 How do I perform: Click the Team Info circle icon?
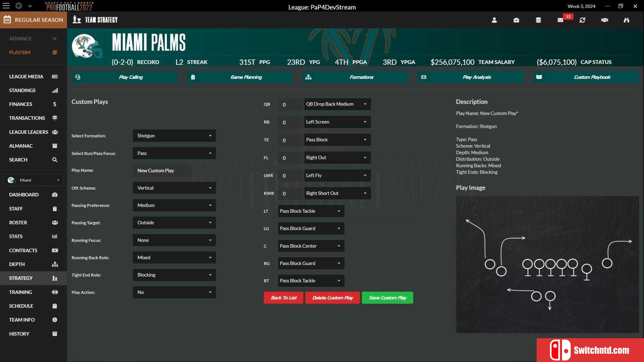point(55,320)
